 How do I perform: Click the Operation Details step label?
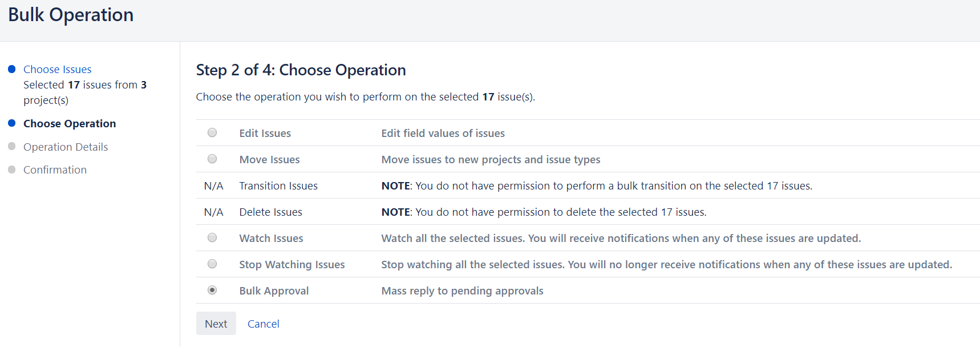pos(66,147)
